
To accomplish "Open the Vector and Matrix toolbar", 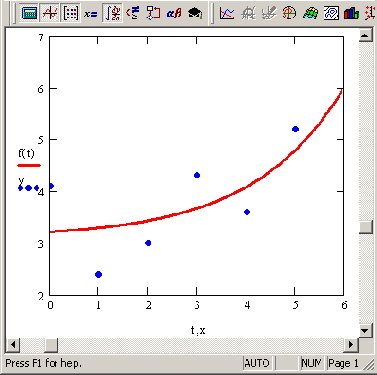I will click(x=71, y=13).
